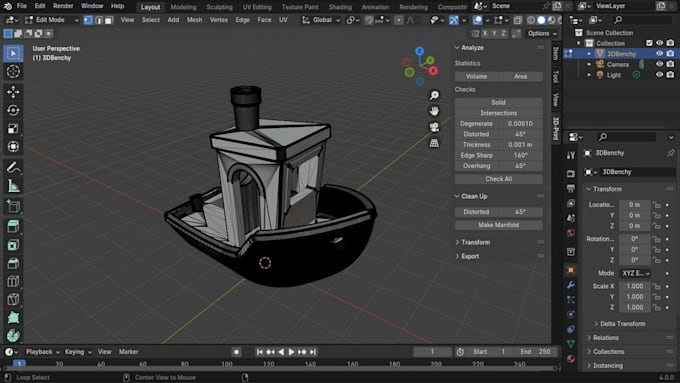This screenshot has height=383, width=680.
Task: Click the viewport zoom magnifier icon
Action: 434,95
